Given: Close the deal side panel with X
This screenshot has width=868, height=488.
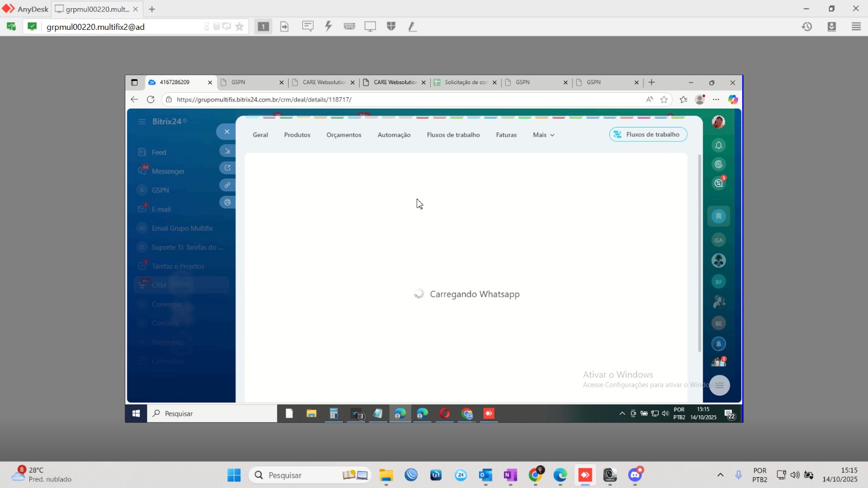Looking at the screenshot, I should click(x=227, y=131).
